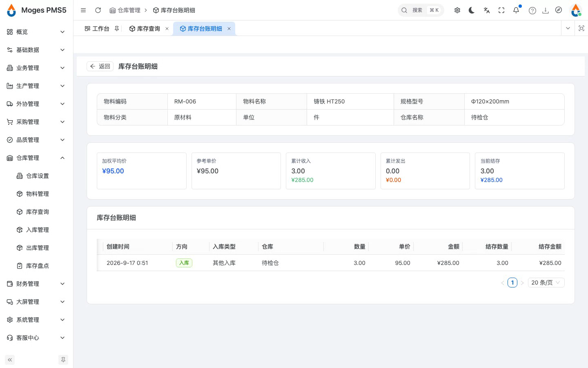Click the download icon in header
The width and height of the screenshot is (588, 368).
[546, 11]
